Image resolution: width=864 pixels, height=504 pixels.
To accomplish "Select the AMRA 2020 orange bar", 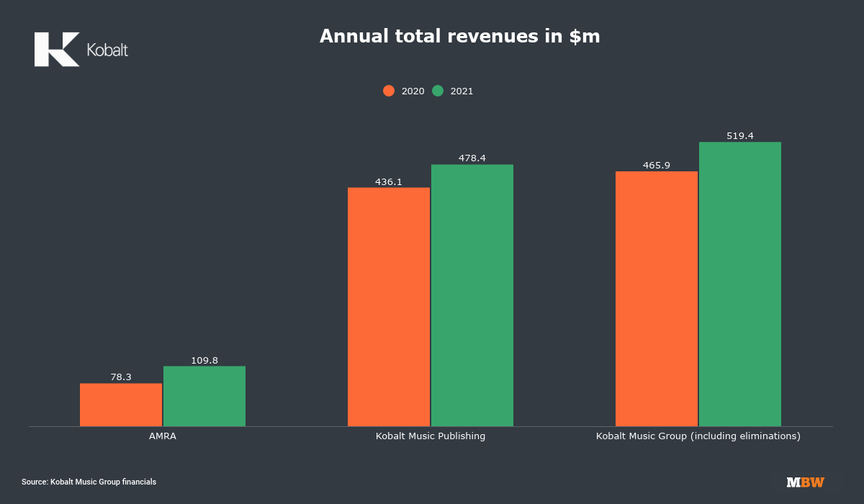I will coord(121,405).
